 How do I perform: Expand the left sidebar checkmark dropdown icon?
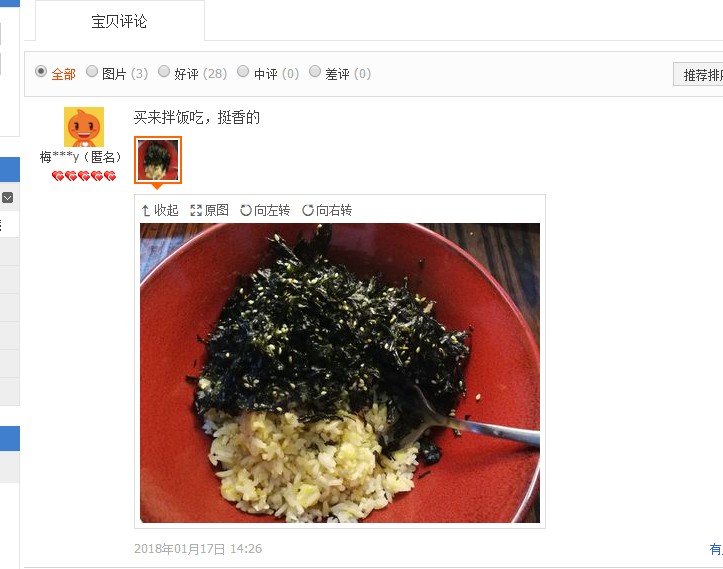(x=7, y=198)
